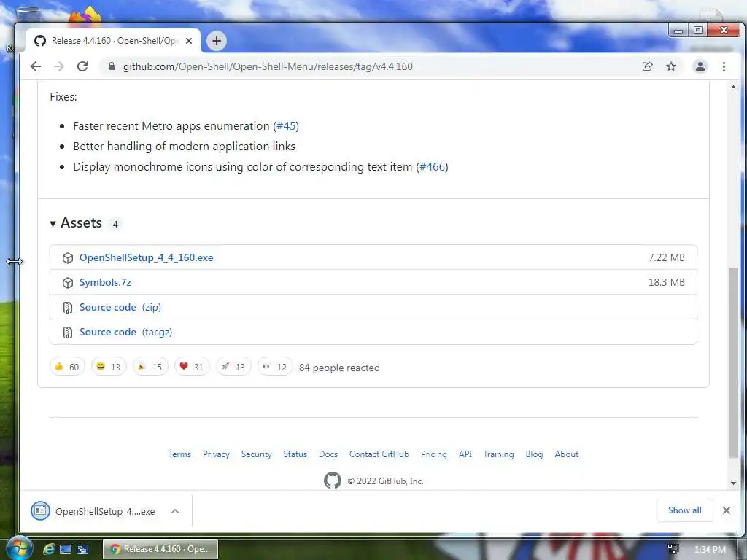This screenshot has height=560, width=747.
Task: Click the Chrome taskbar button
Action: [160, 549]
